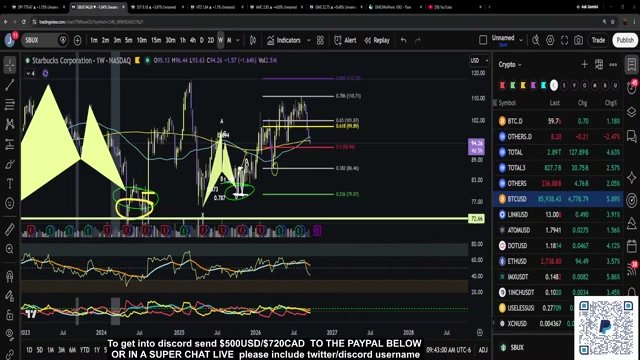The width and height of the screenshot is (640, 360).
Task: Toggle ADJ adjustment on the bottom bar
Action: (x=483, y=350)
